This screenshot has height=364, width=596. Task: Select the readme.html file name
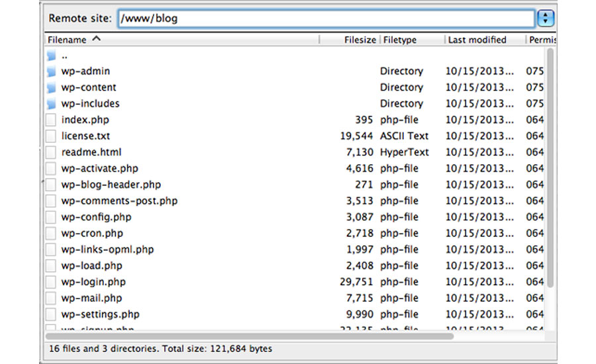[x=91, y=152]
